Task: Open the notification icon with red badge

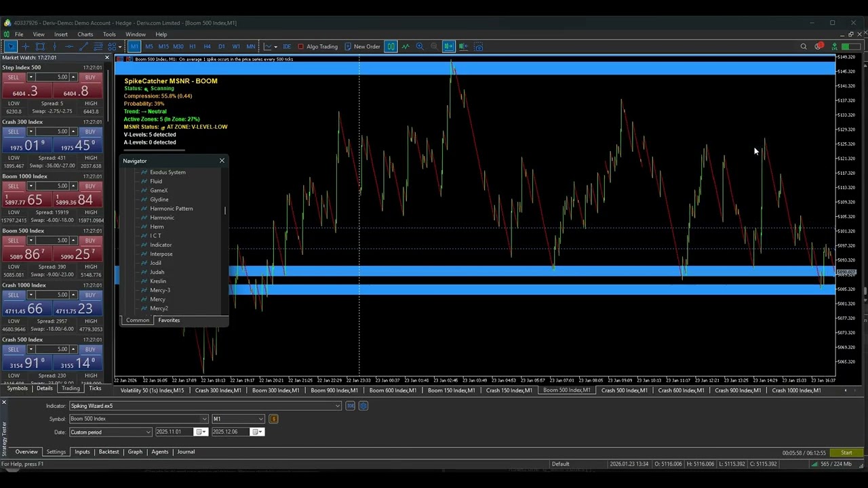Action: click(x=818, y=47)
